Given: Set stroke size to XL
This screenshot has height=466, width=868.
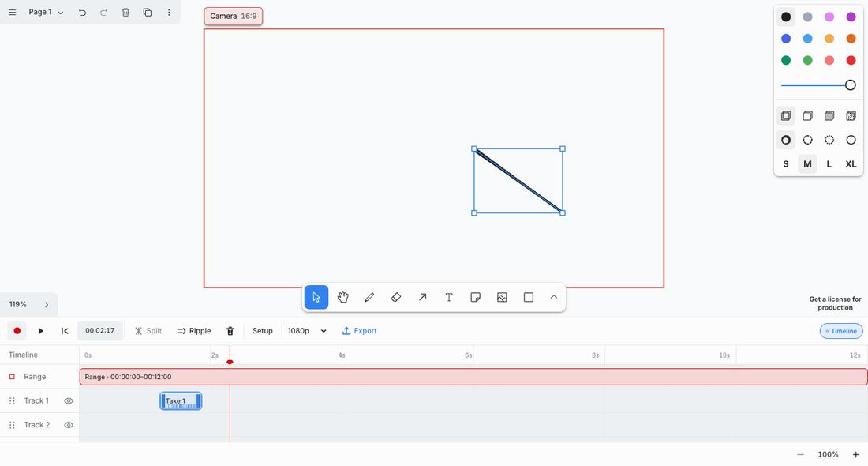Looking at the screenshot, I should pos(851,164).
